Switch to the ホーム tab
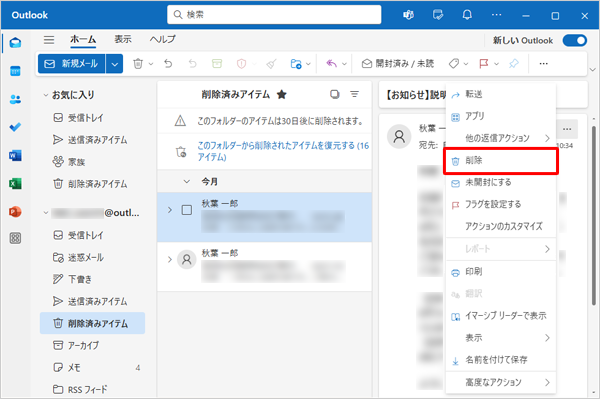The height and width of the screenshot is (399, 600). pos(83,39)
